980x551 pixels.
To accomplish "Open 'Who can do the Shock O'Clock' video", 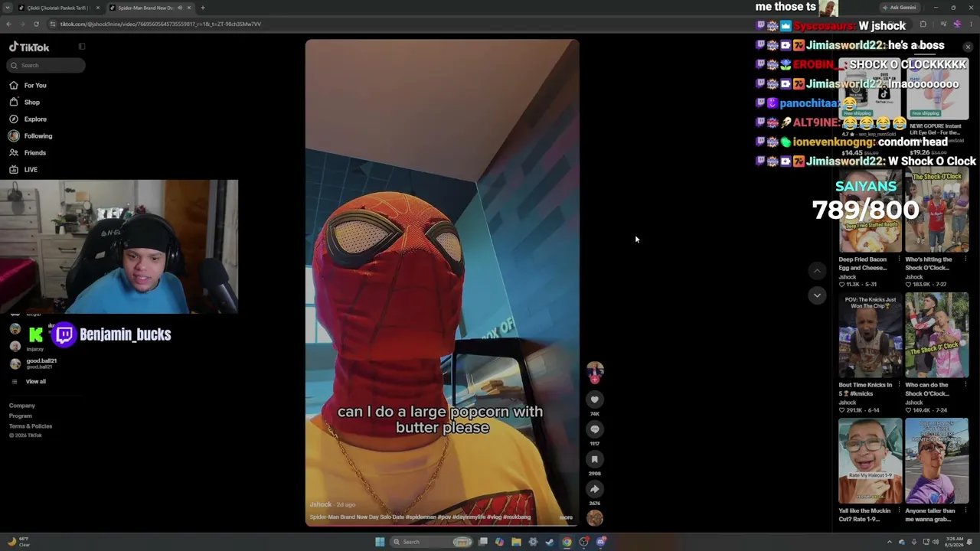I will [936, 335].
